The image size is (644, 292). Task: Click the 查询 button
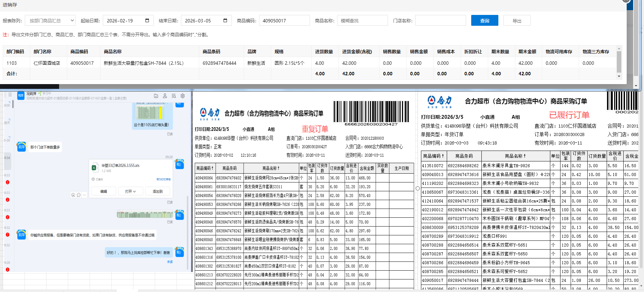click(x=484, y=21)
